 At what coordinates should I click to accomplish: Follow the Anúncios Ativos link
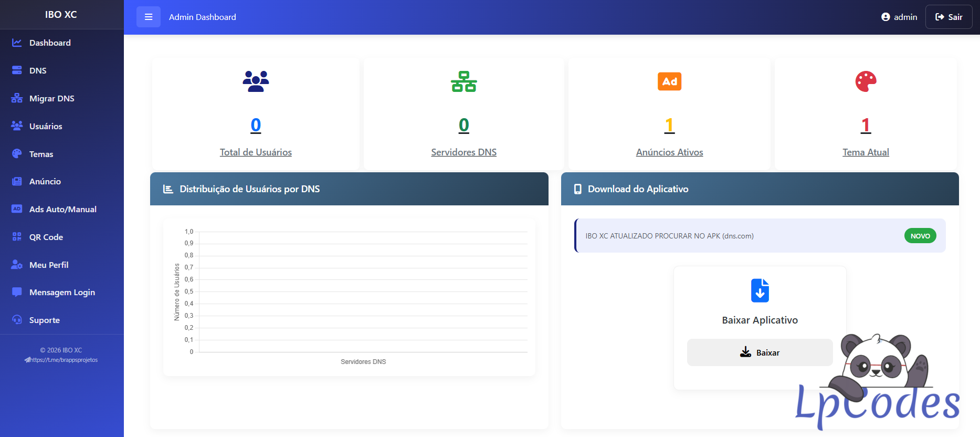coord(669,152)
